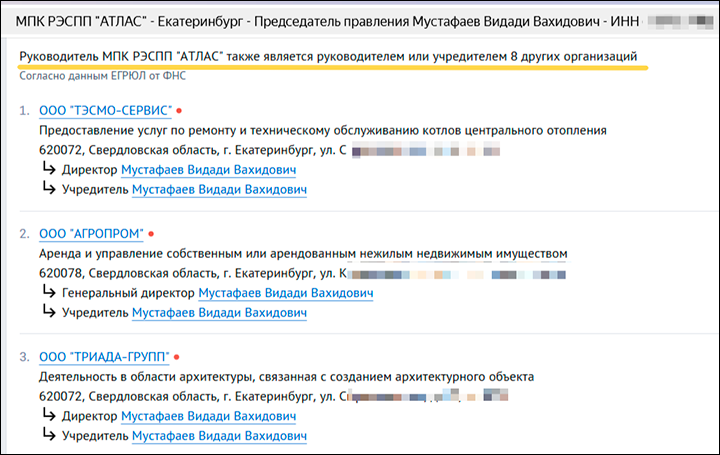The height and width of the screenshot is (455, 720).
Task: Select the architecture activity description text
Action: [x=287, y=376]
